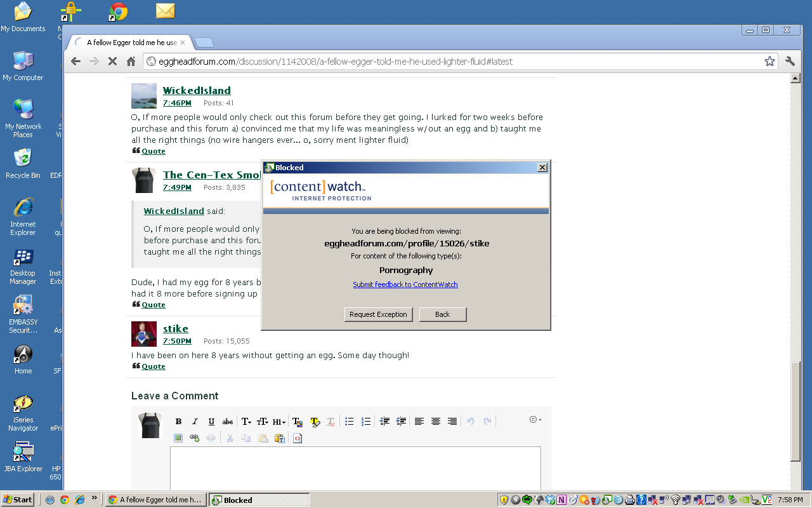Viewport: 812px width, 508px height.
Task: Click inside the comment text area
Action: (355, 468)
